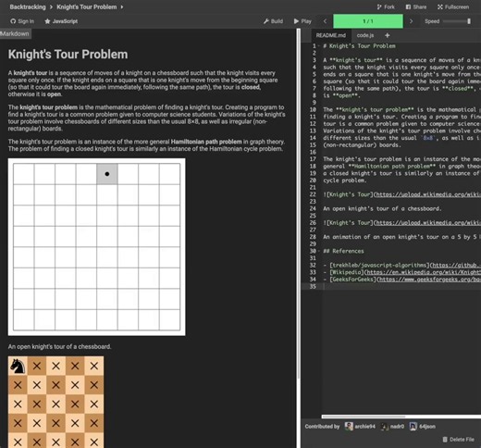Screen dimensions: 481x448
Task: Open the Knight's Tour image link on line 26
Action: click(x=427, y=223)
